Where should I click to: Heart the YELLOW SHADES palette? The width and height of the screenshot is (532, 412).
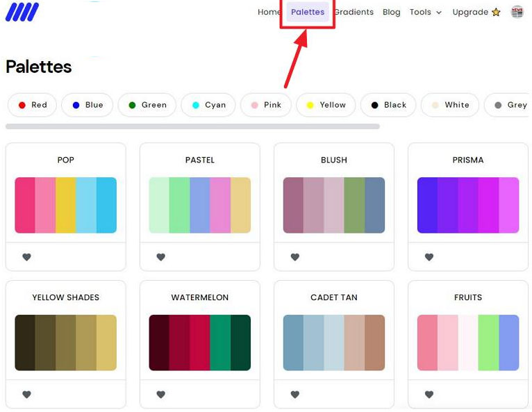coord(27,395)
